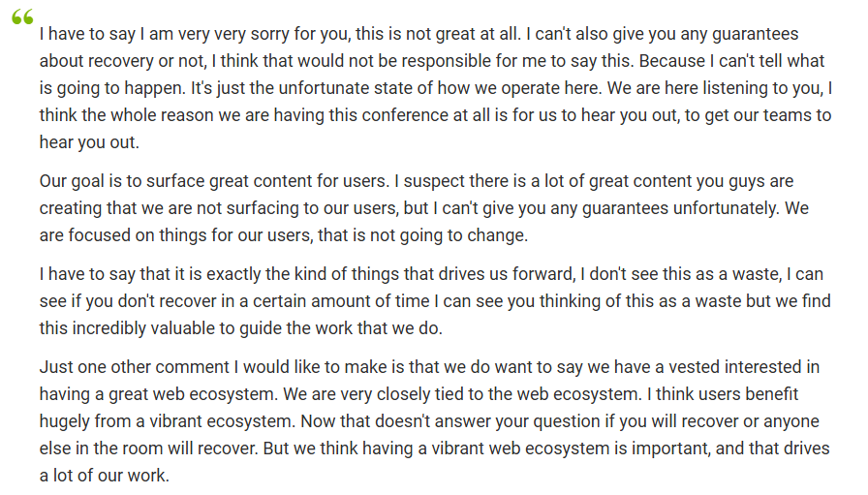868x495 pixels.
Task: Click the sentence starting "Our goal is to surface"
Action: click(x=214, y=181)
